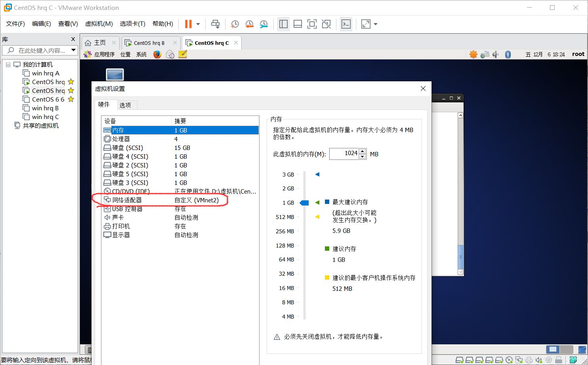Open the power options dropdown beside Pause
This screenshot has height=365, width=588.
(198, 24)
